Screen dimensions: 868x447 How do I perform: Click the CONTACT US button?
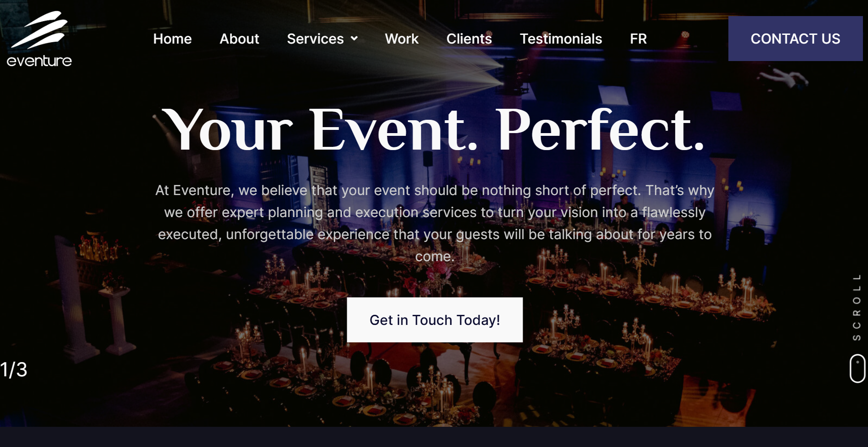click(795, 39)
